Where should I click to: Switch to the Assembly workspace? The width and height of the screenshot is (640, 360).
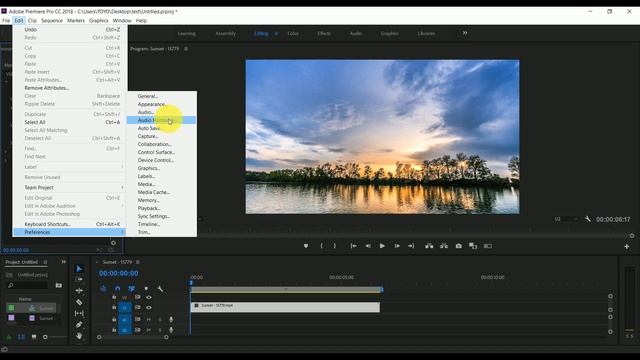point(225,33)
